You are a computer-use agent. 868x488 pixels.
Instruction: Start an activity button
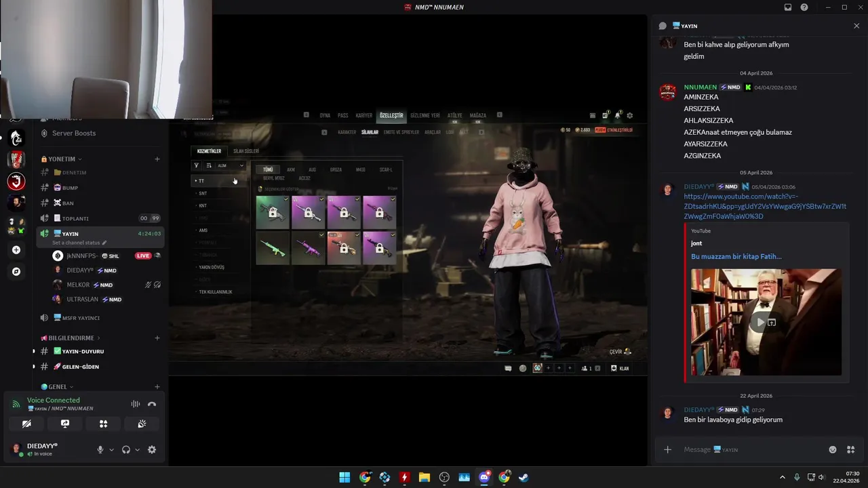103,424
